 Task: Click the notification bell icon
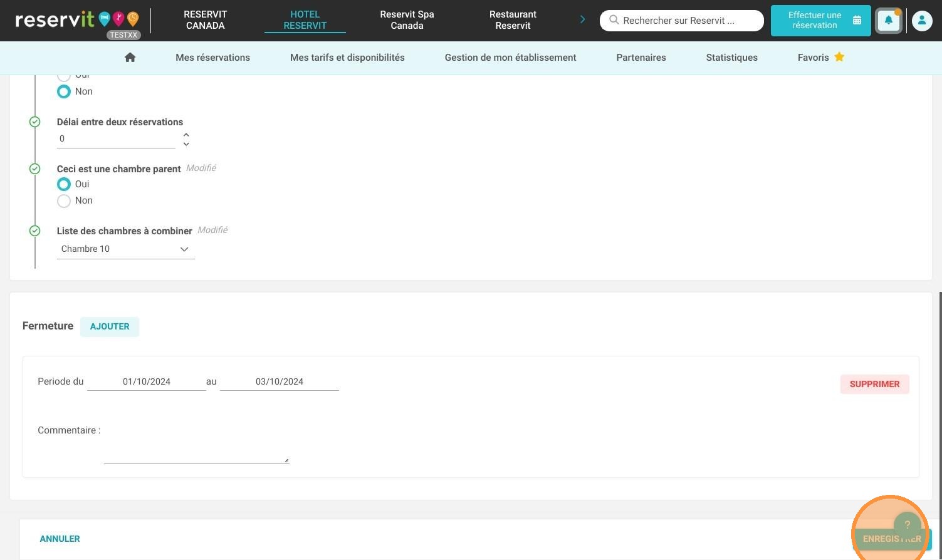pos(888,20)
